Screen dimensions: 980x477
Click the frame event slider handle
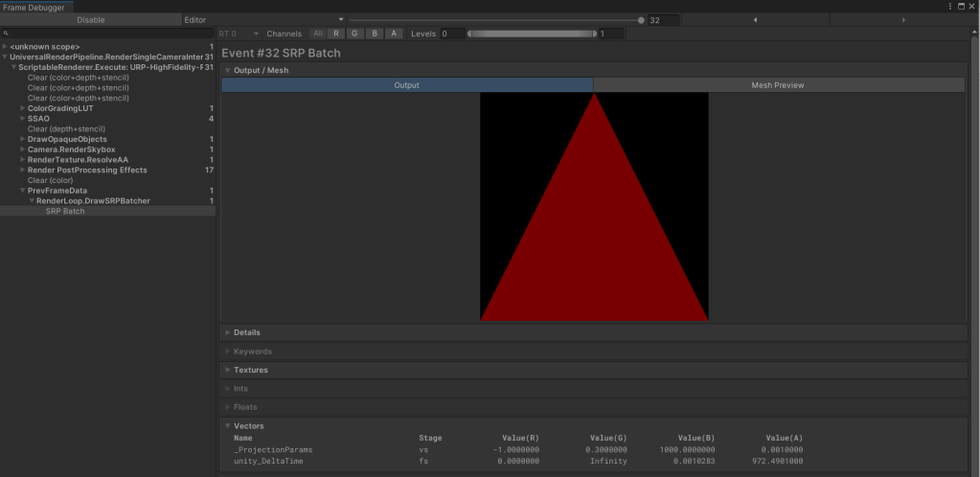(641, 19)
